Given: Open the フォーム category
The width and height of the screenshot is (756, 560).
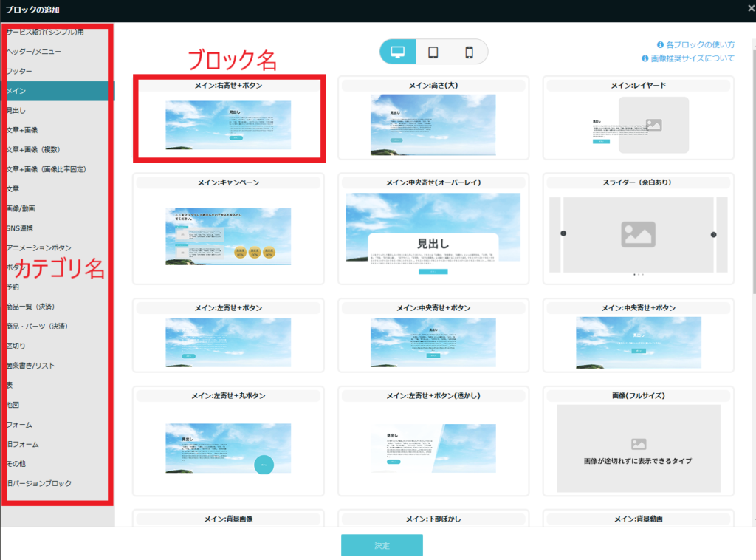Looking at the screenshot, I should tap(19, 425).
